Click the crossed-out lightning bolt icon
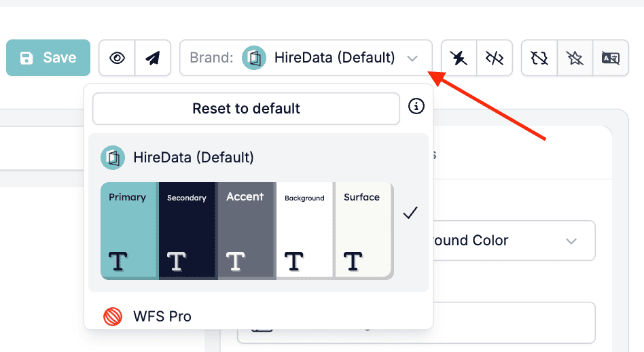 (x=459, y=58)
